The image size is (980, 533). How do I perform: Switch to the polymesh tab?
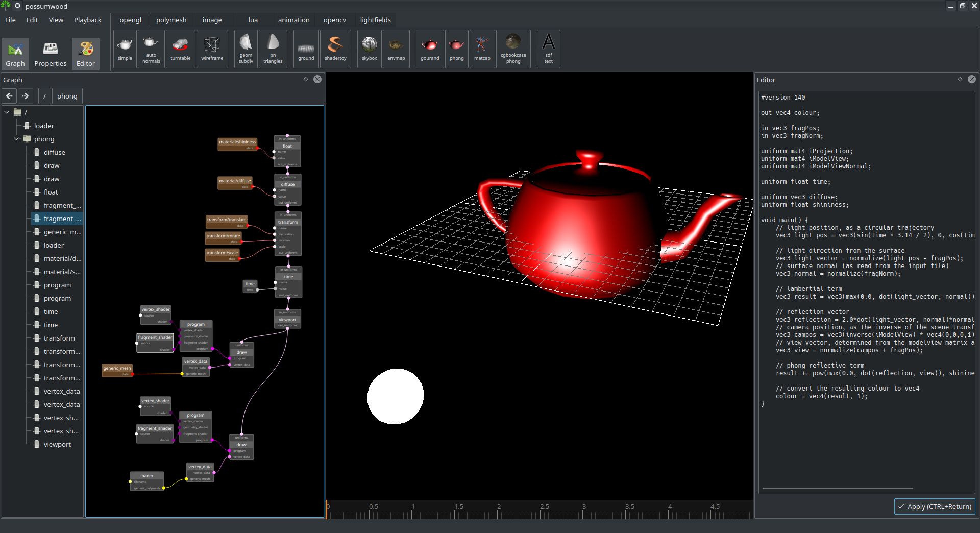point(171,20)
